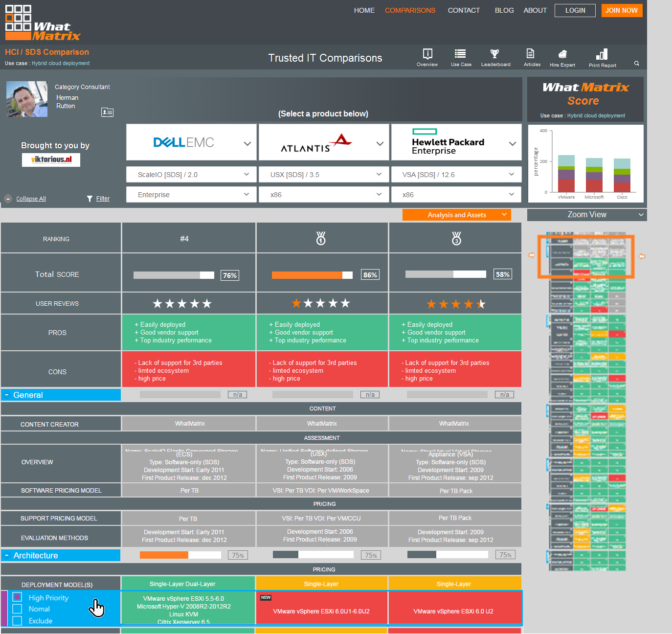
Task: Click the HCI / SDS Comparison heading
Action: click(x=47, y=52)
